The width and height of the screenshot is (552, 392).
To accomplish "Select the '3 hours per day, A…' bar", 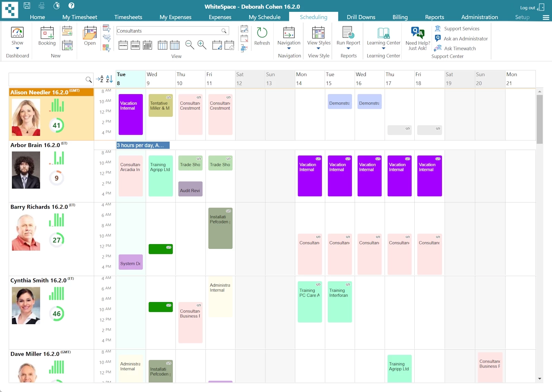I will coord(143,145).
